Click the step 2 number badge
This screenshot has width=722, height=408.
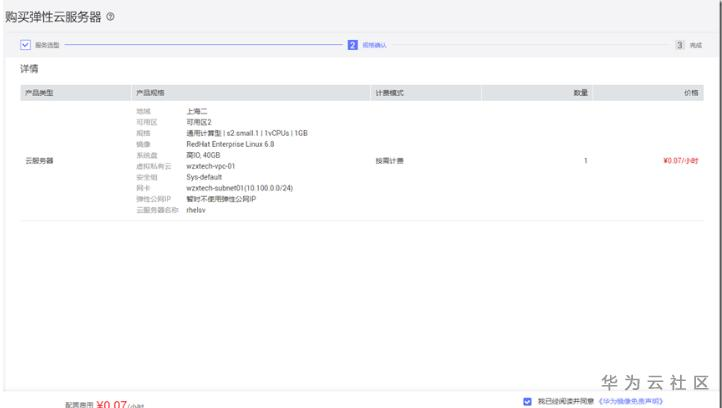point(353,45)
